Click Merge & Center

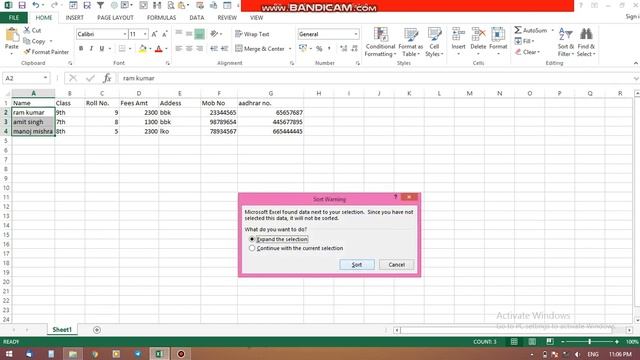click(x=260, y=49)
